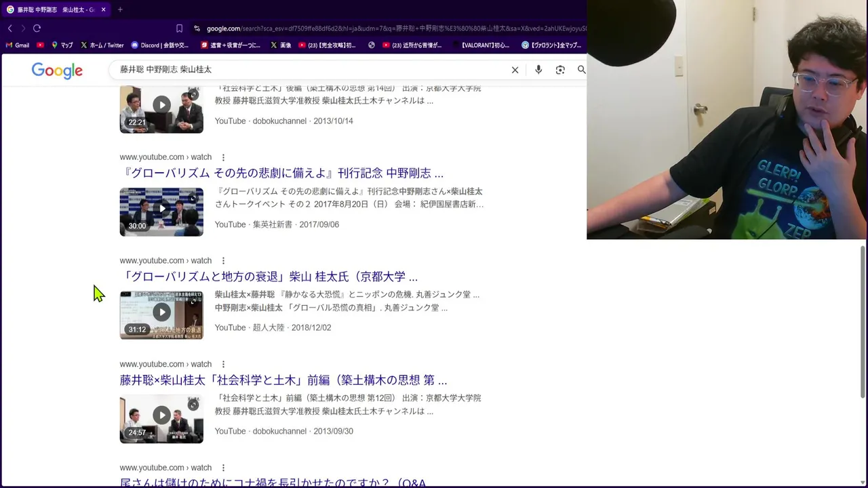The height and width of the screenshot is (488, 868).
Task: Play the 30:00 video thumbnail
Action: pyautogui.click(x=161, y=212)
